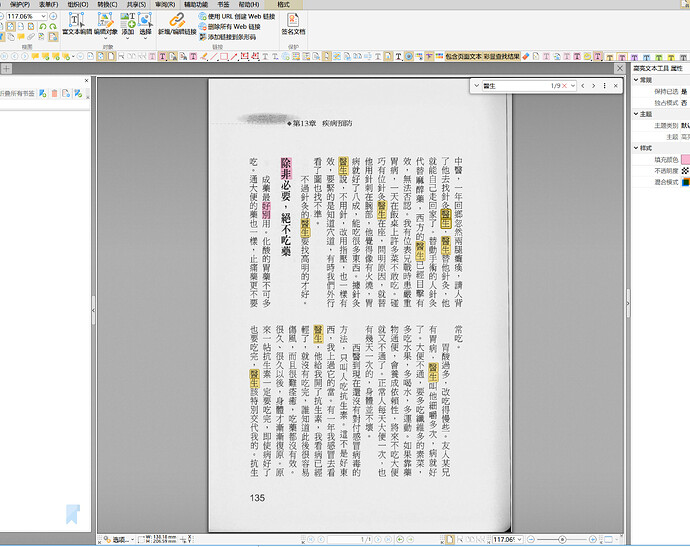Open search options three-dot menu
690x547 pixels.
[605, 86]
